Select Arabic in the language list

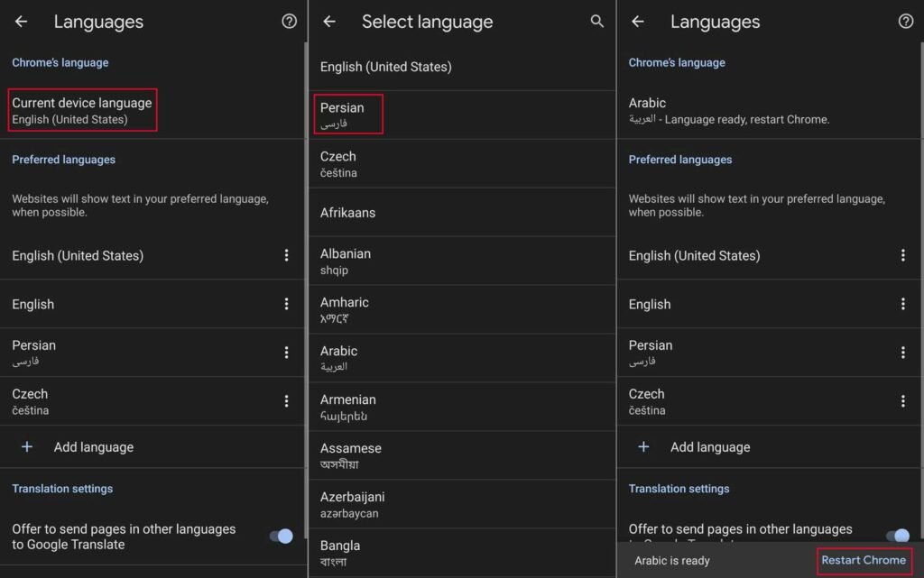click(461, 358)
